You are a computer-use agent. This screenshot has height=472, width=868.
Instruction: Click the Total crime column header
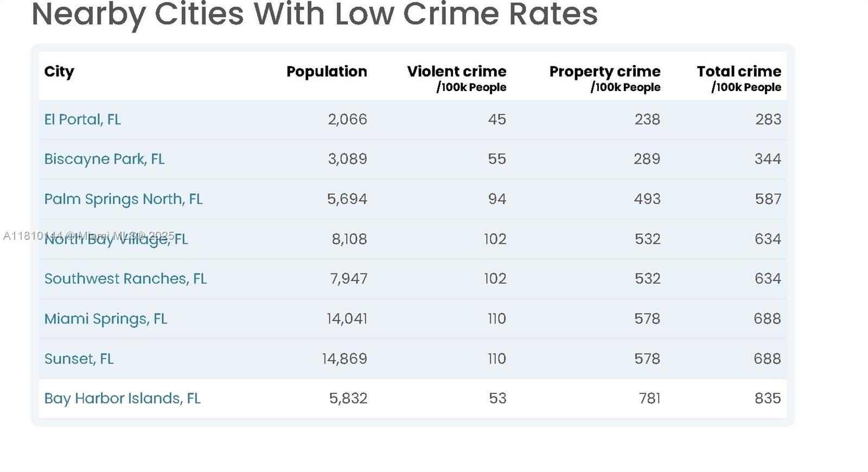click(x=739, y=72)
